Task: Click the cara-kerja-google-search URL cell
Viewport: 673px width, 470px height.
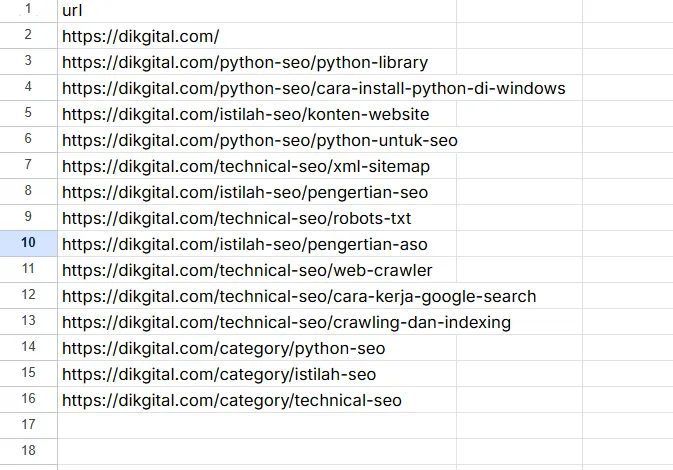Action: (299, 296)
